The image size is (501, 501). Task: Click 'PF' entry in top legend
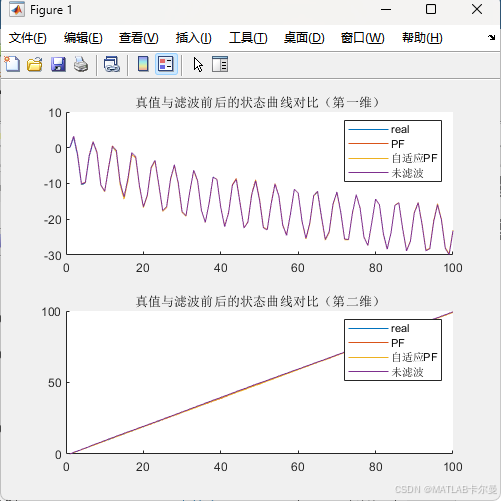pyautogui.click(x=397, y=144)
